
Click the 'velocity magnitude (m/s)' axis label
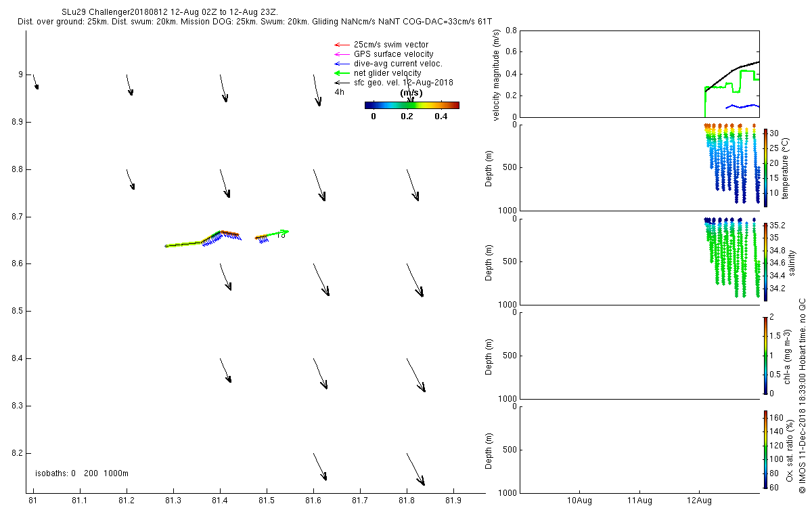[496, 75]
